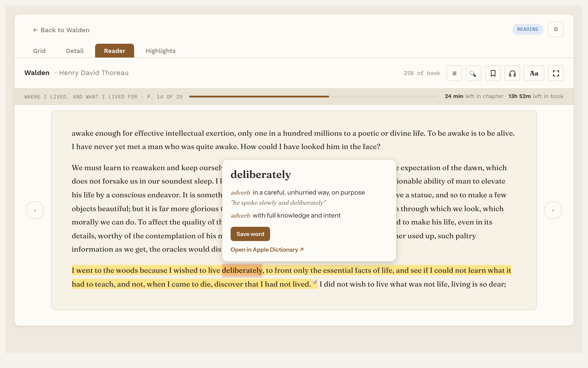Click '13h 52m left in book' text

tap(536, 96)
